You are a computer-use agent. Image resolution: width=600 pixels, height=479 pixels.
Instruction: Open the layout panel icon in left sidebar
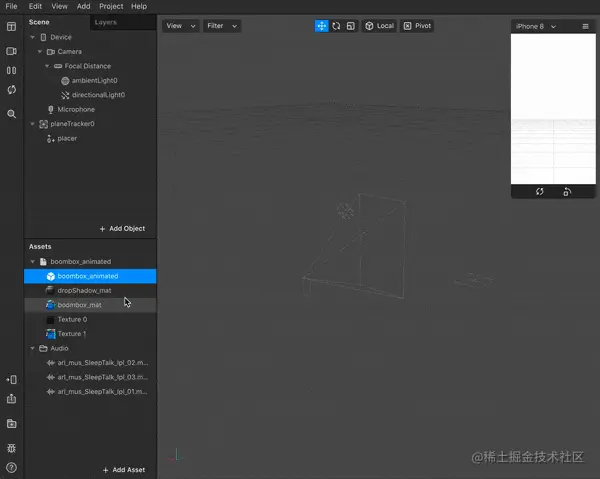click(11, 26)
